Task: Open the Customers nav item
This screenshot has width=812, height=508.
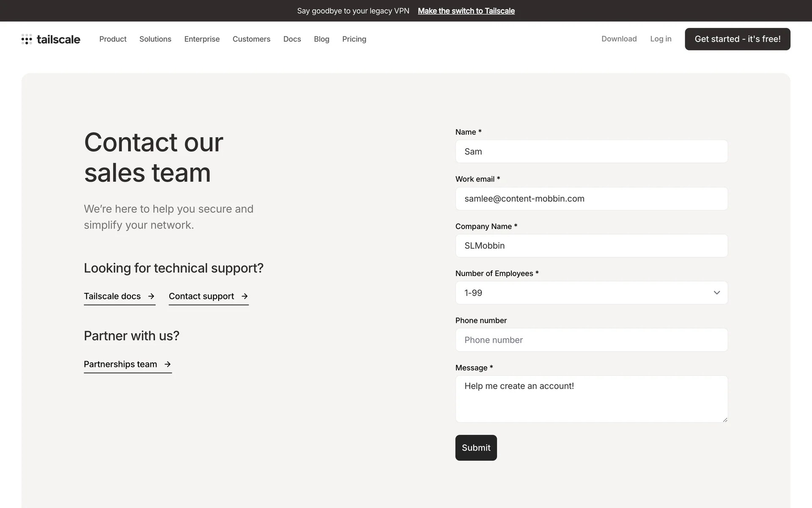Action: [251, 39]
